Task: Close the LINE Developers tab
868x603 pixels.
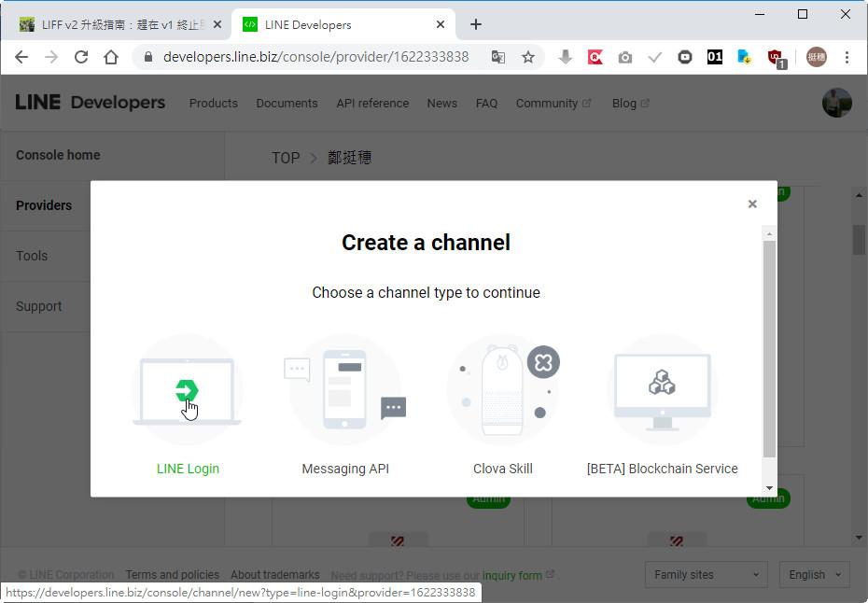Action: [441, 25]
